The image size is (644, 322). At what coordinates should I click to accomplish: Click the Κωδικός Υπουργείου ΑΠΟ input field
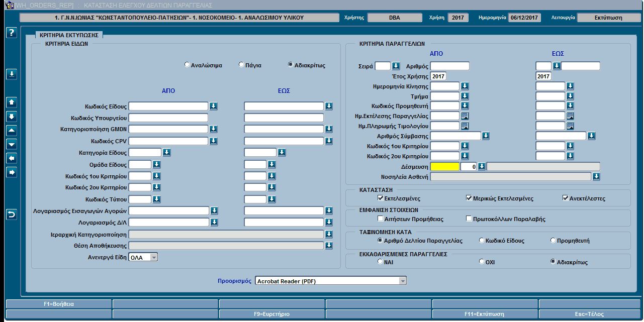tap(168, 118)
